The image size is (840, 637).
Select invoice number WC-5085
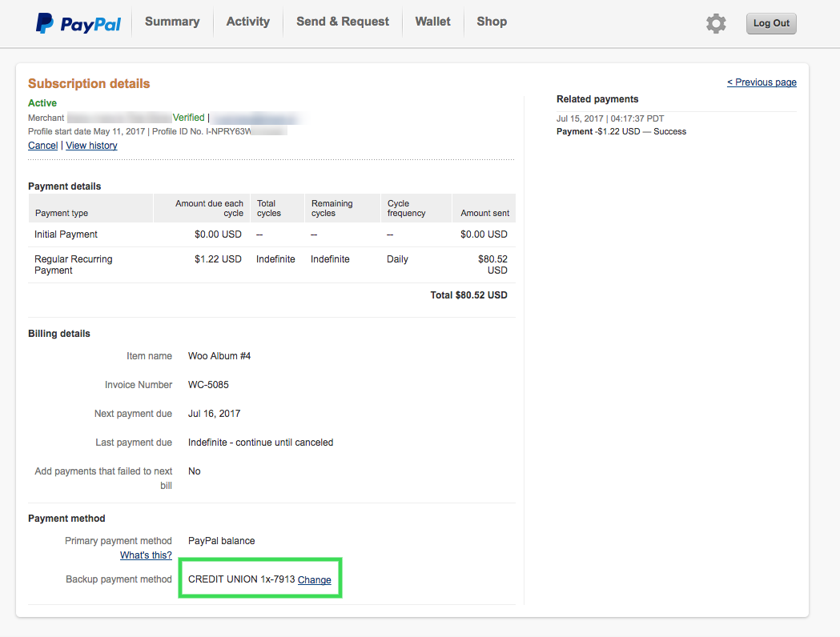[208, 385]
